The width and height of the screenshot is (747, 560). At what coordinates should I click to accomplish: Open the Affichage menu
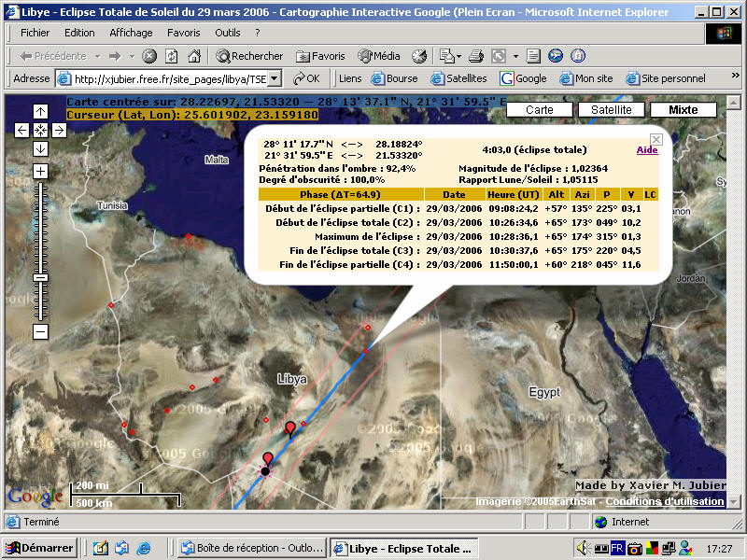tap(131, 33)
